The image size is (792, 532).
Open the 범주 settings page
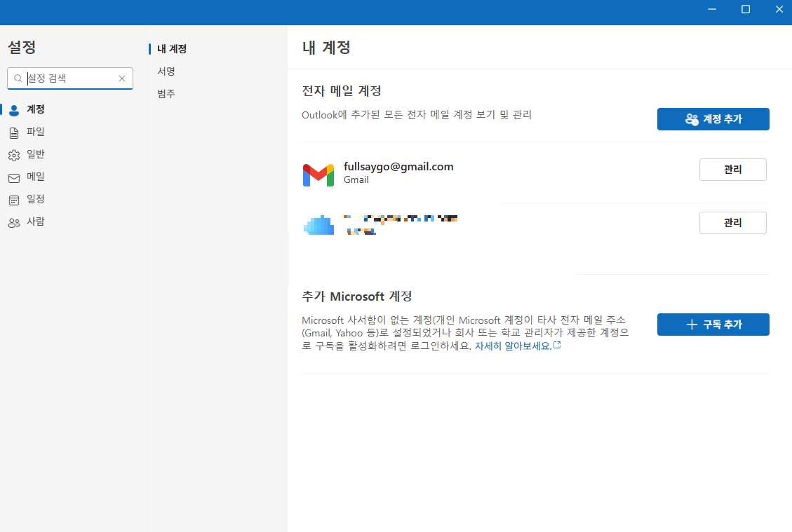(x=166, y=93)
